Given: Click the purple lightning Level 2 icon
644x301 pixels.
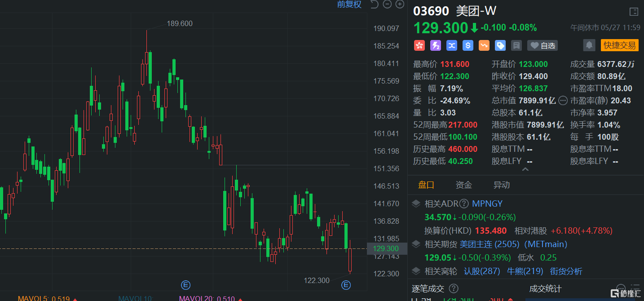Looking at the screenshot, I should [x=435, y=45].
